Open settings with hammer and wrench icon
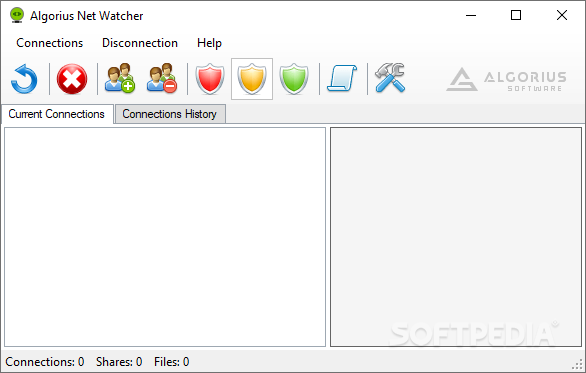 tap(390, 77)
